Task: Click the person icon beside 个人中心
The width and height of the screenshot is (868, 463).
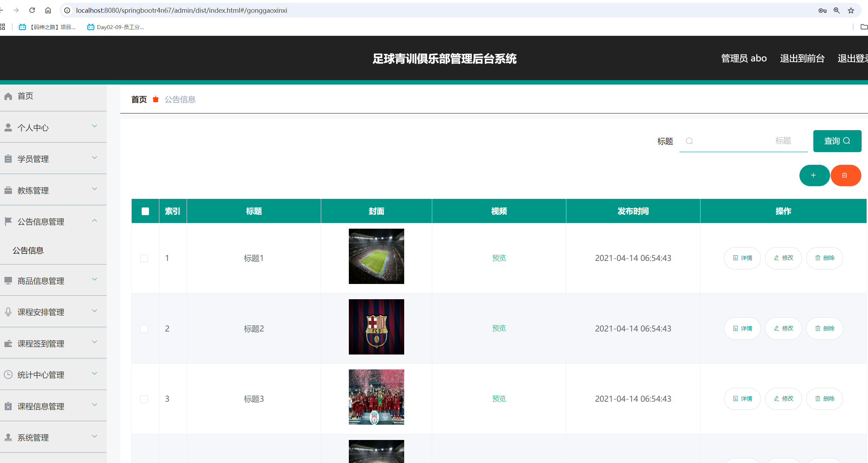Action: click(x=8, y=127)
